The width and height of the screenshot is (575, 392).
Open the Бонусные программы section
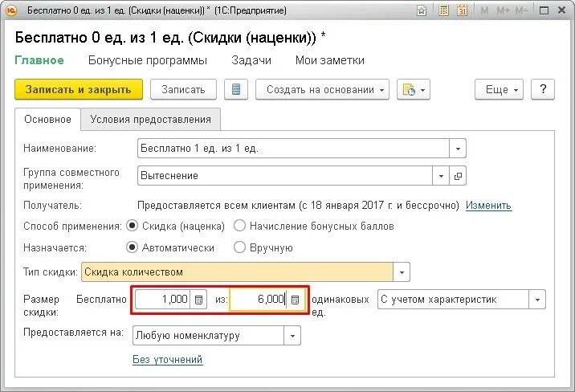click(148, 60)
